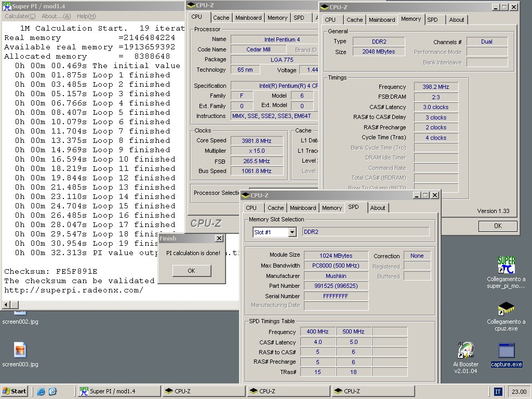The image size is (532, 399).
Task: Select the screen002.jpg desktop file
Action: [20, 318]
